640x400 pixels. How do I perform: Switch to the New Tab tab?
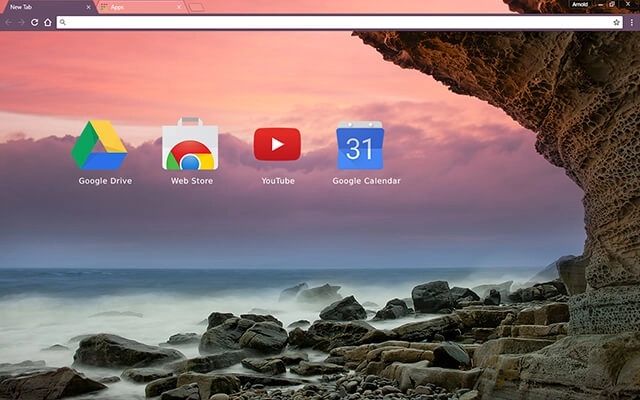48,7
